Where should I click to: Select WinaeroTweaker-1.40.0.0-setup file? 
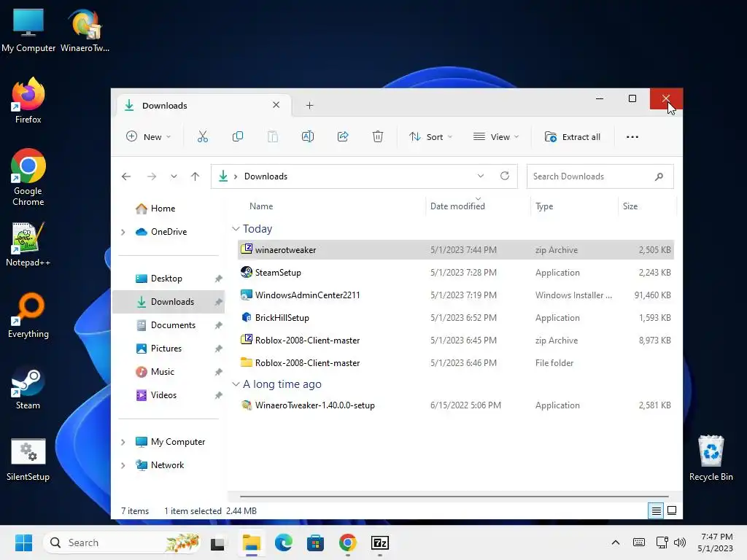point(455,405)
